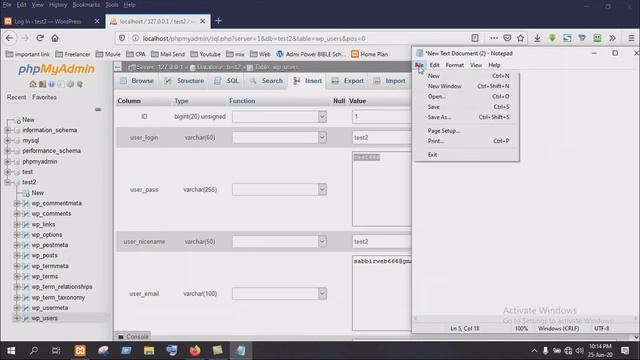The height and width of the screenshot is (360, 640).
Task: Choose Page Setup in Notepad's File menu
Action: tap(468, 131)
